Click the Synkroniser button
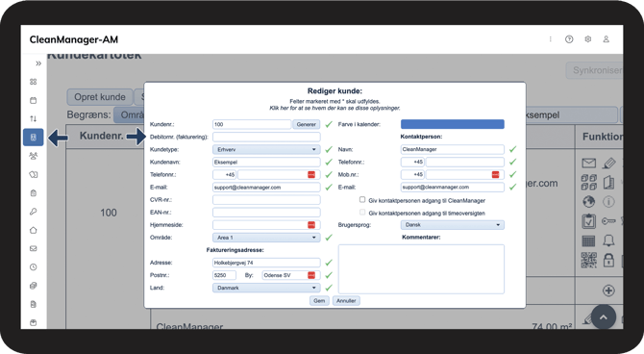644x354 pixels. point(595,70)
